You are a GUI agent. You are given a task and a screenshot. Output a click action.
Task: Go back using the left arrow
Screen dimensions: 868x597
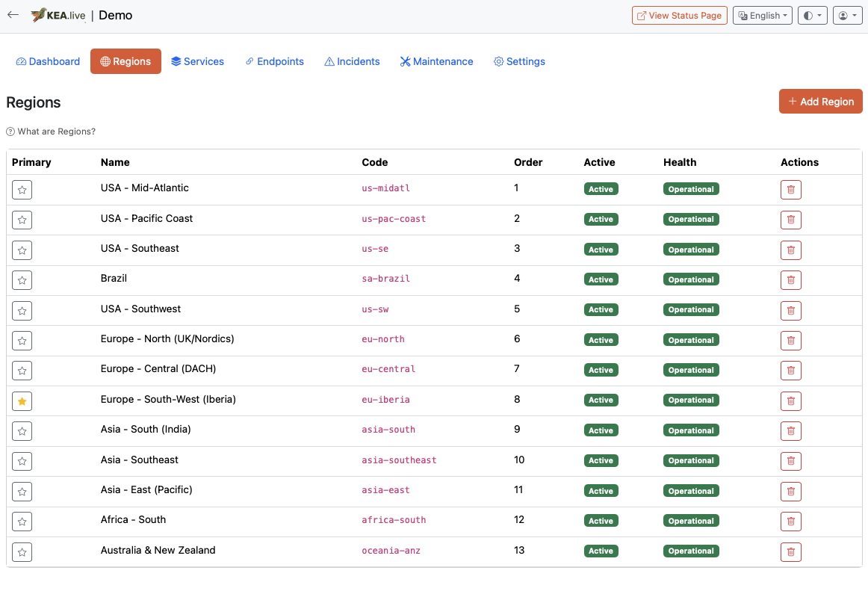pos(13,15)
